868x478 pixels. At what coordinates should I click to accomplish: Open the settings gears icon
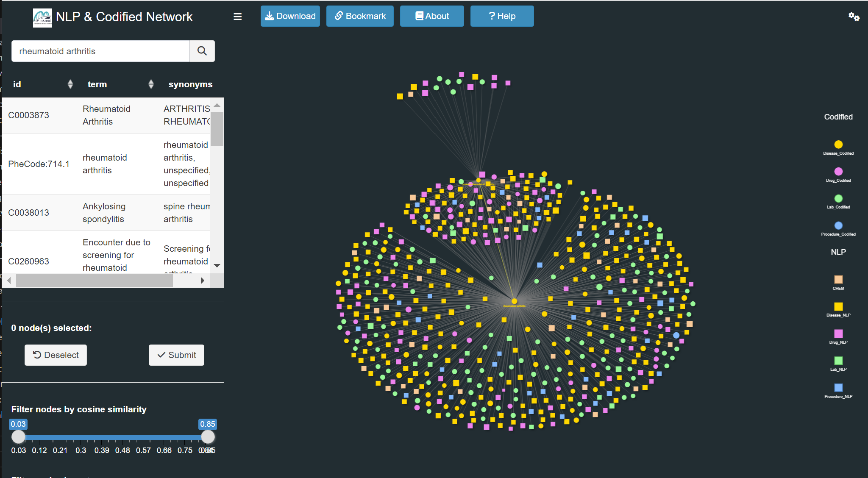click(x=854, y=17)
